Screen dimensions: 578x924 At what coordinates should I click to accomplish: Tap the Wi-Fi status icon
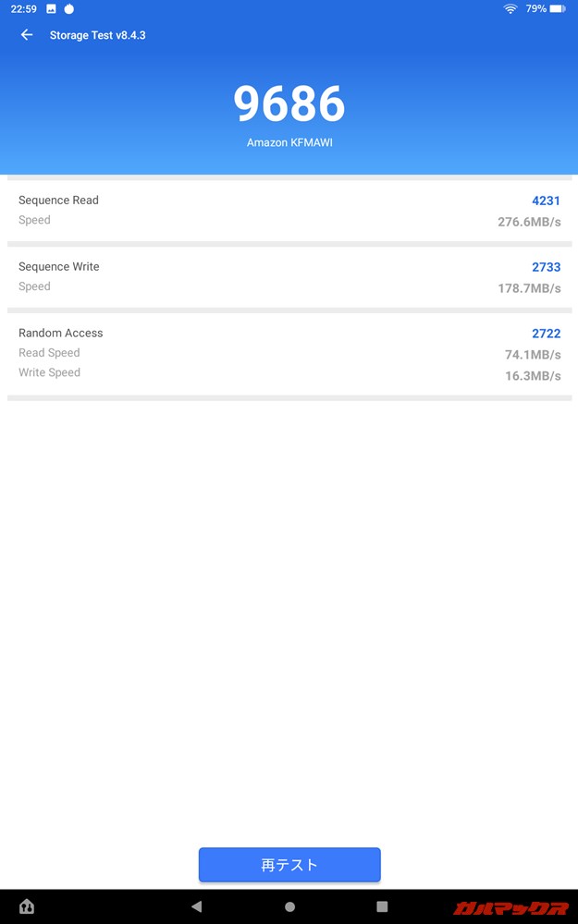pos(510,8)
